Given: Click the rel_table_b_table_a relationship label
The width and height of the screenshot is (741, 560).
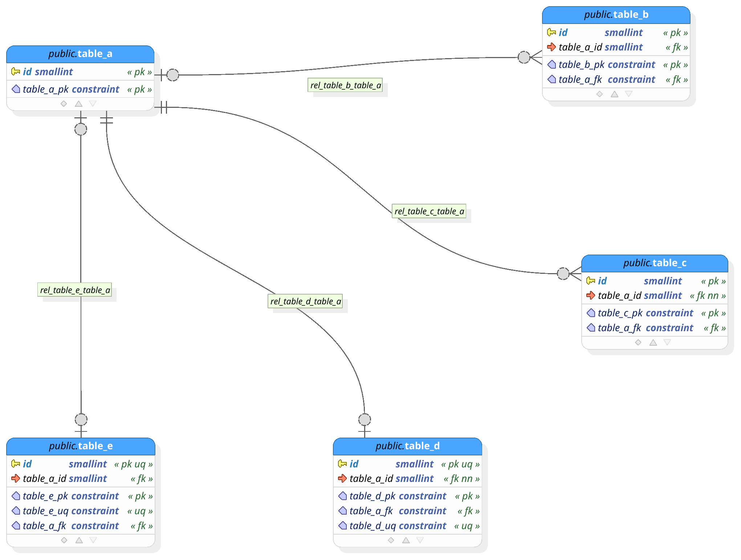Looking at the screenshot, I should 345,85.
